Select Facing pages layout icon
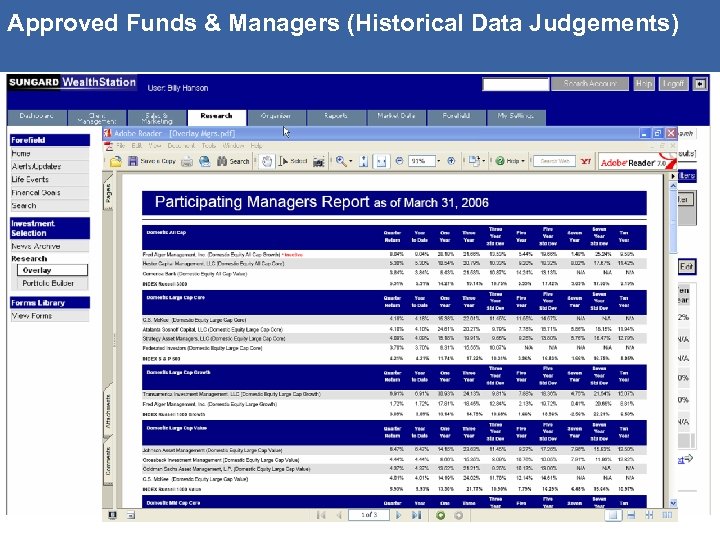This screenshot has height=540, width=720. pyautogui.click(x=667, y=515)
